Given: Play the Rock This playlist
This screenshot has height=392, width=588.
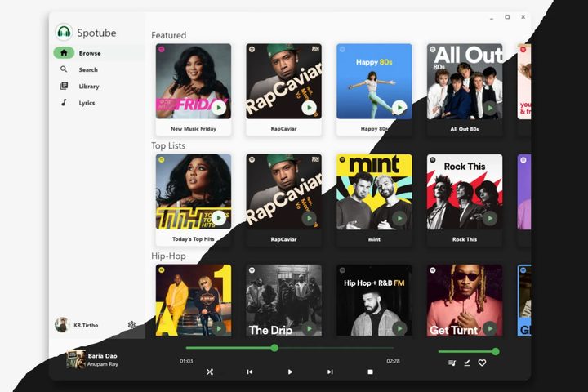Looking at the screenshot, I should (x=490, y=218).
